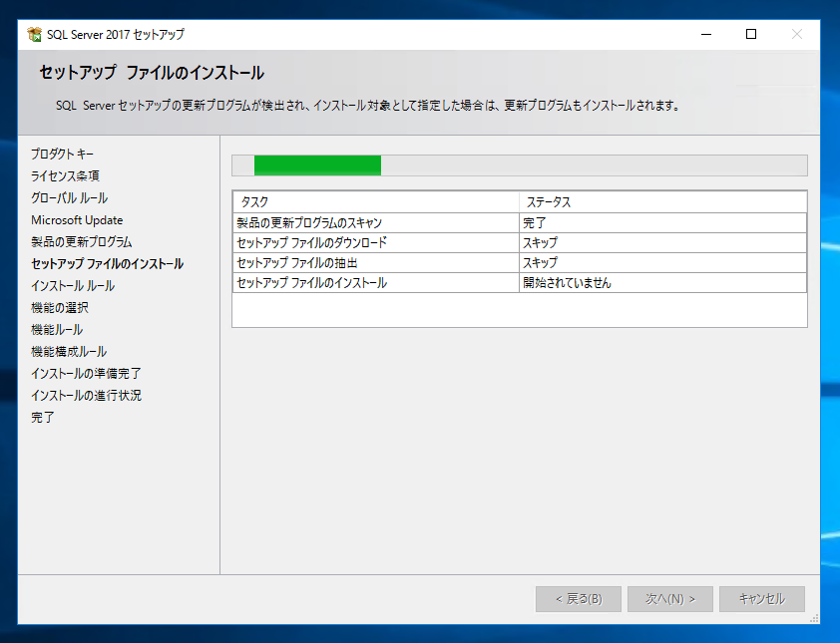Select the bold セットアップ ファイルのインストール sidebar step

click(x=107, y=264)
